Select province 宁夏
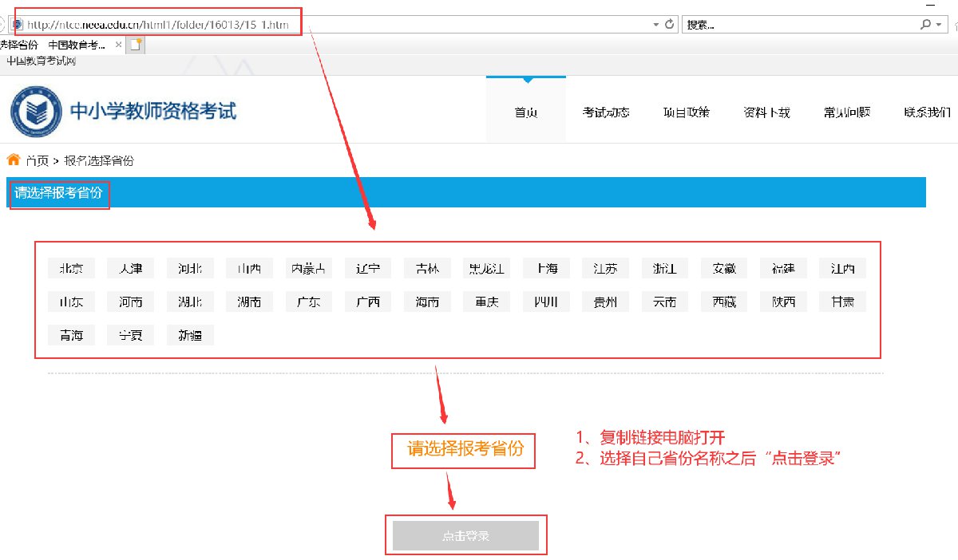Image resolution: width=958 pixels, height=560 pixels. pos(130,335)
